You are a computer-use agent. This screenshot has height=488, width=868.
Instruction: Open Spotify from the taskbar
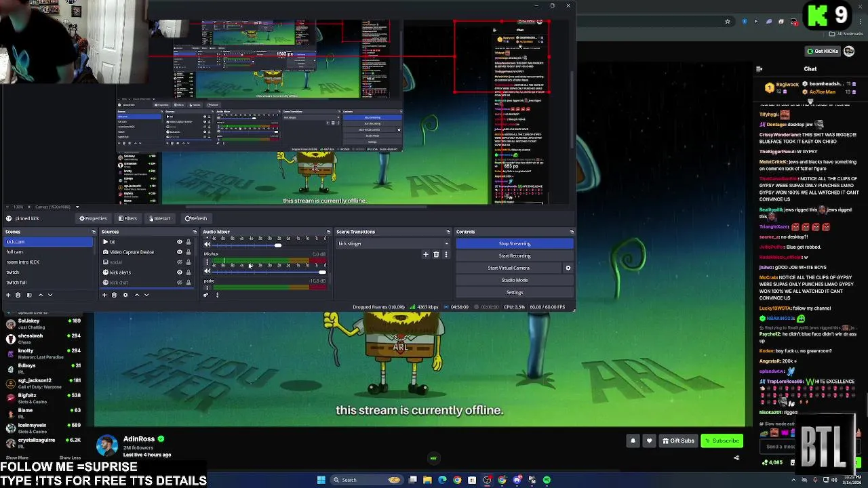547,480
